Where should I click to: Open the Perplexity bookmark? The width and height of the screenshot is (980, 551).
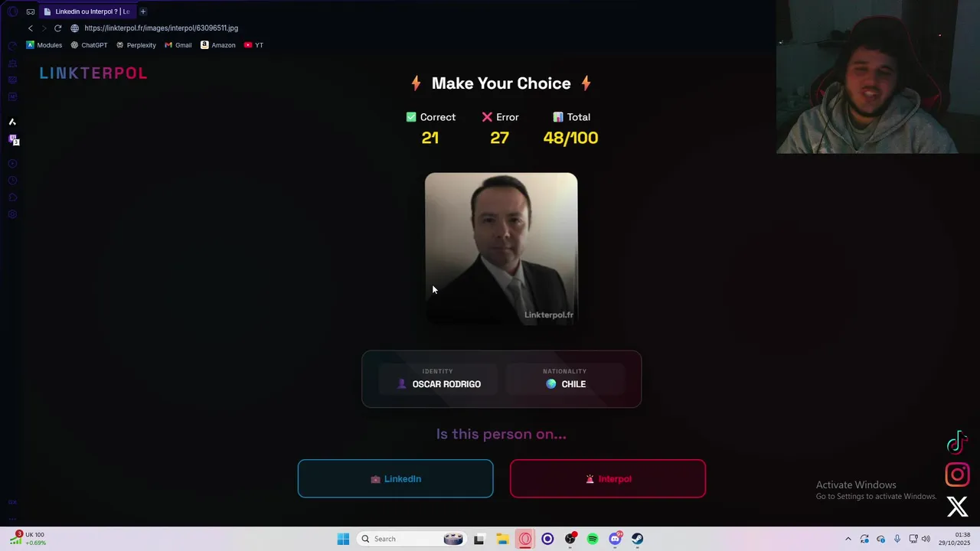tap(136, 45)
